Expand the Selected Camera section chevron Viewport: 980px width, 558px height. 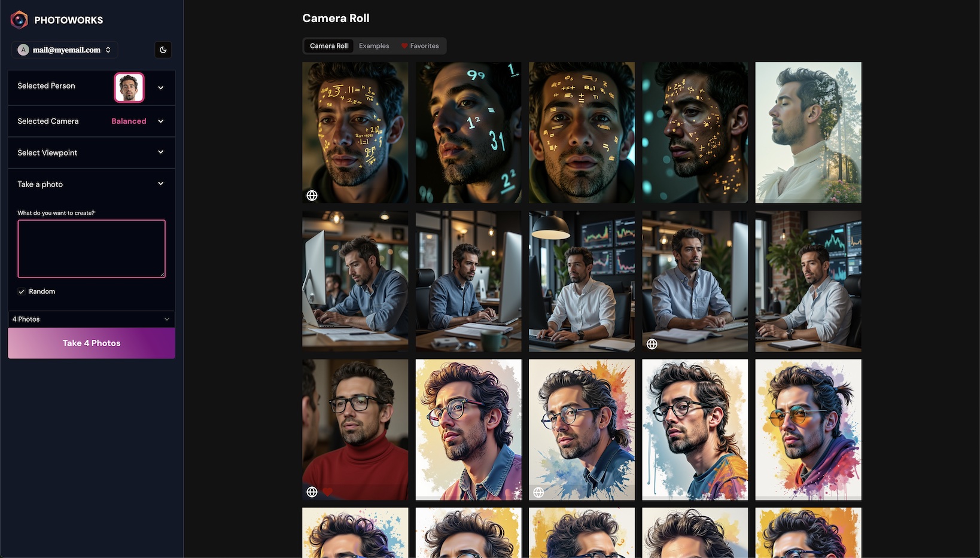tap(160, 121)
